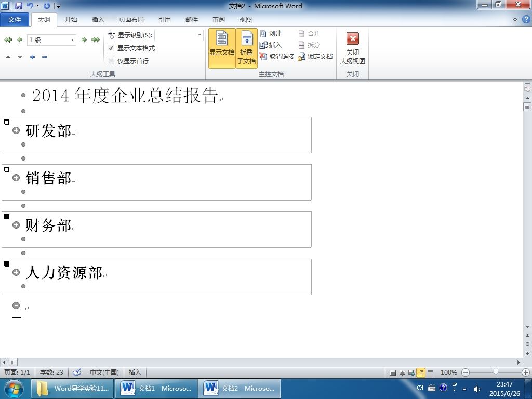Switch to 审阅 ribbon tab
The height and width of the screenshot is (399, 532).
click(x=219, y=20)
